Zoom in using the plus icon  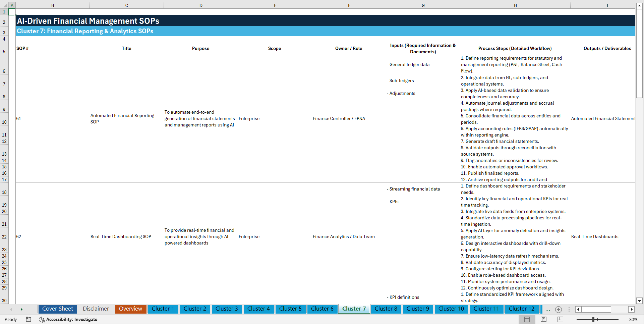pyautogui.click(x=622, y=319)
